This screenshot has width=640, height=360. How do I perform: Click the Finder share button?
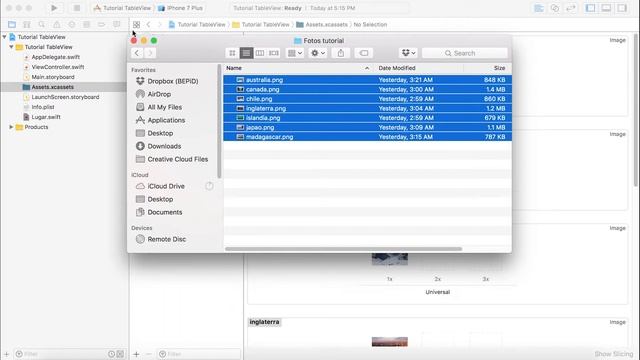[341, 53]
